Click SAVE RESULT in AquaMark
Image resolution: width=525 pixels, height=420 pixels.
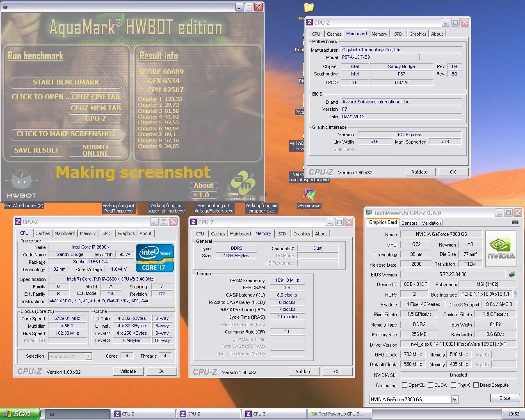click(x=37, y=150)
